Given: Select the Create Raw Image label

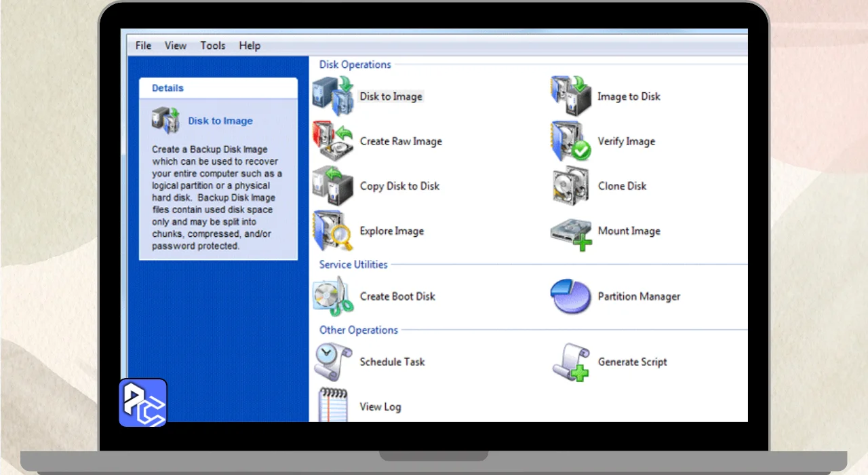Looking at the screenshot, I should (x=401, y=141).
